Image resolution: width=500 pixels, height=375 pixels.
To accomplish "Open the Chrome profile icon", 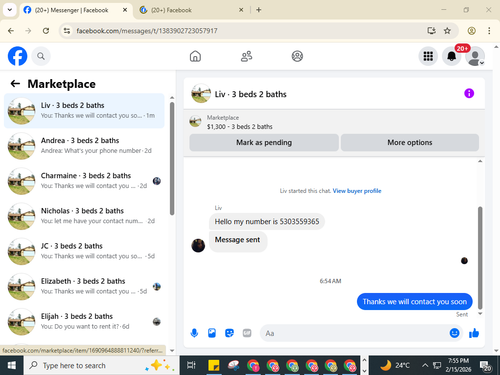I will (472, 31).
